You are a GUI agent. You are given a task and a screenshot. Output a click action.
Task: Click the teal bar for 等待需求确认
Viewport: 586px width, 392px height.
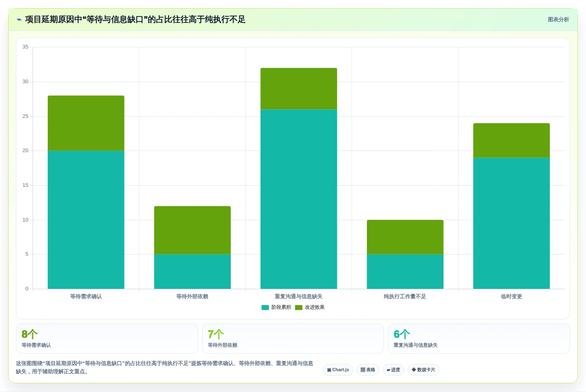coord(86,220)
